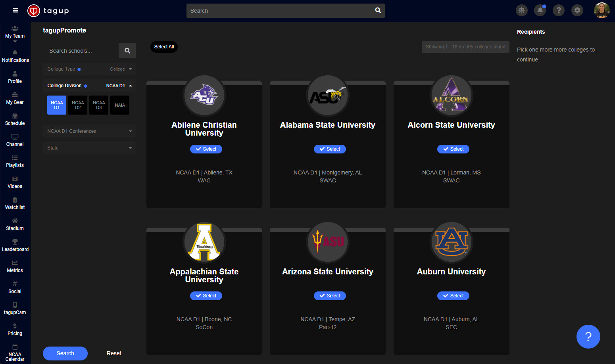Open Playlists in the sidebar
Image resolution: width=615 pixels, height=364 pixels.
(x=15, y=161)
